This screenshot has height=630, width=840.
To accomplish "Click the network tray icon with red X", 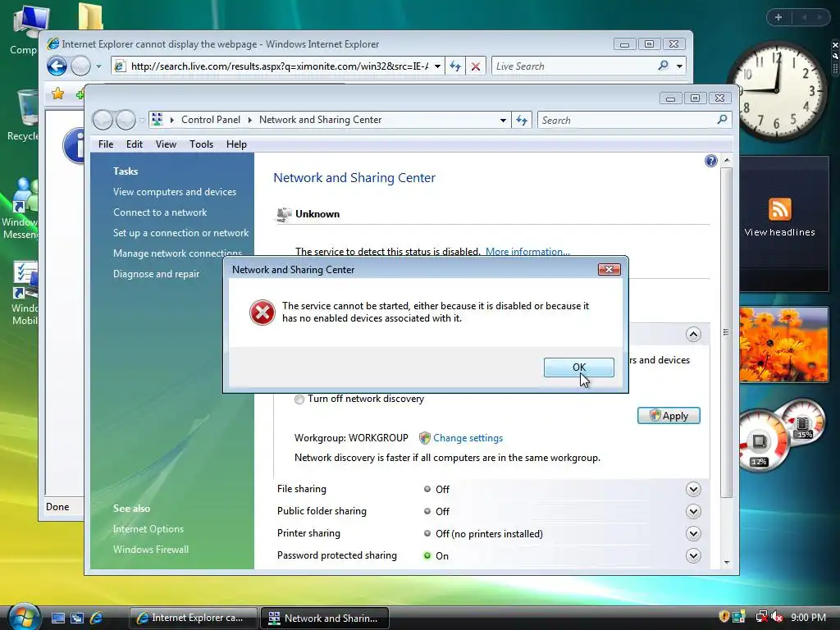I will (760, 617).
